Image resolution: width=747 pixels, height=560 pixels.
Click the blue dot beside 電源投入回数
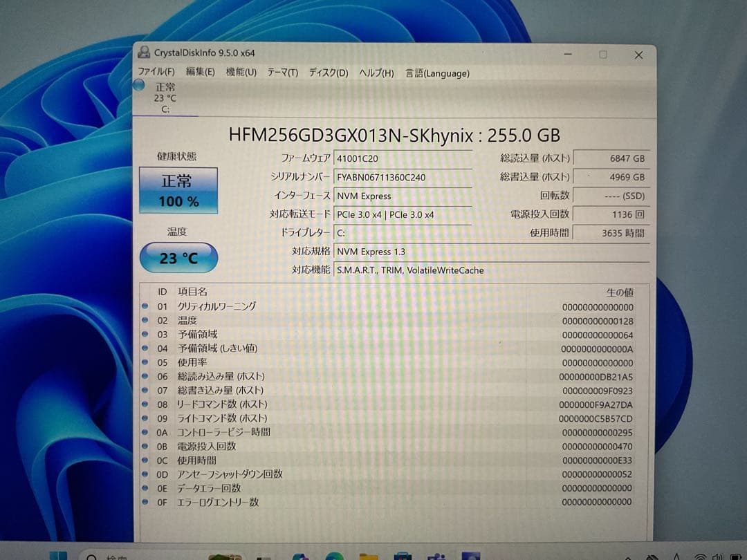click(x=145, y=447)
